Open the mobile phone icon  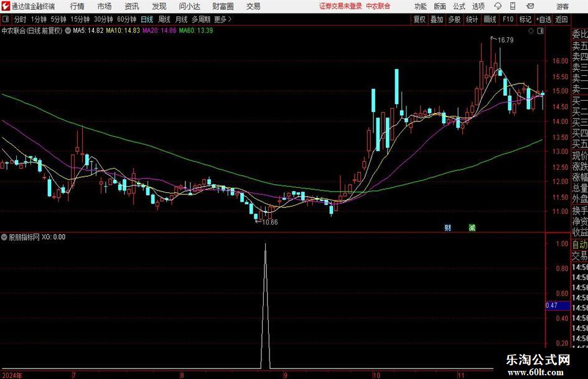coord(513,6)
